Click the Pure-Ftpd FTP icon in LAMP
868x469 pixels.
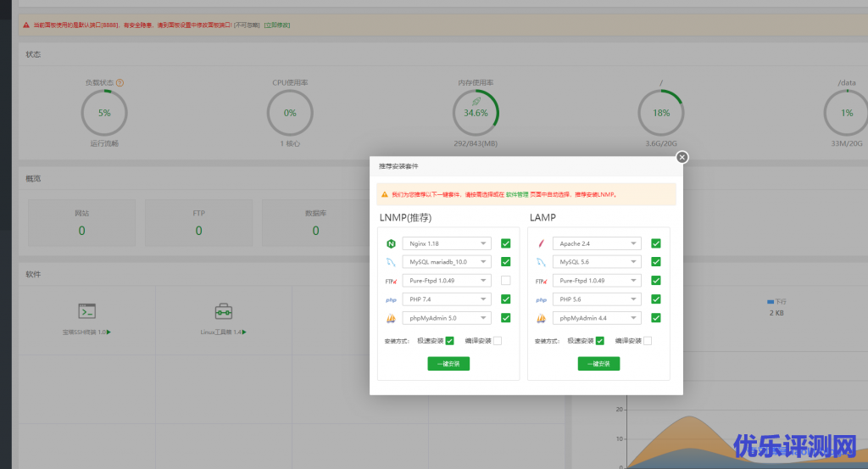point(541,281)
